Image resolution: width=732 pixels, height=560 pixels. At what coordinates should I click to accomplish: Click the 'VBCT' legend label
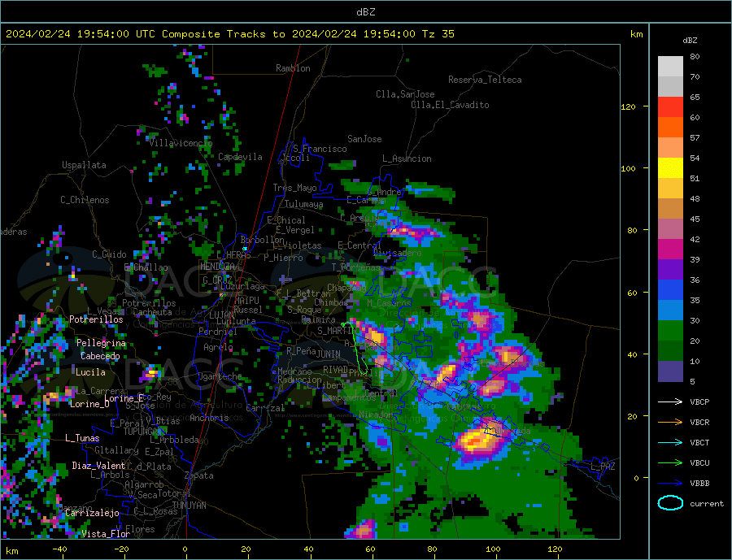(699, 442)
